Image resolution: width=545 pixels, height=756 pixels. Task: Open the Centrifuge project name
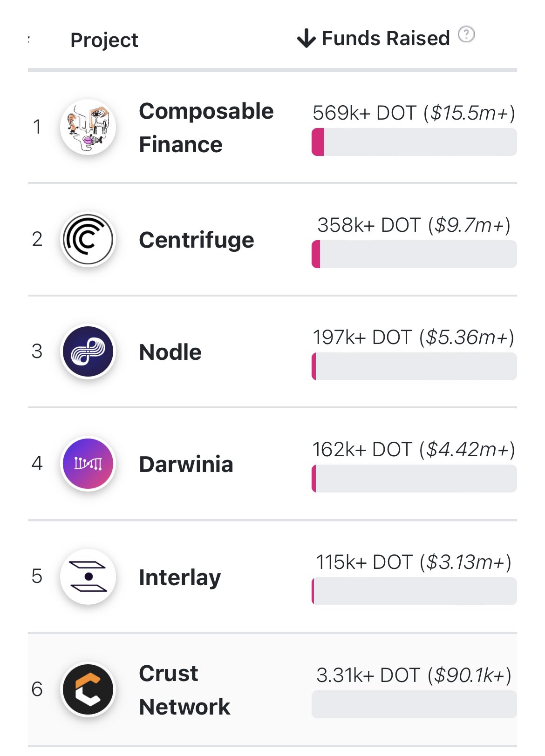(197, 240)
